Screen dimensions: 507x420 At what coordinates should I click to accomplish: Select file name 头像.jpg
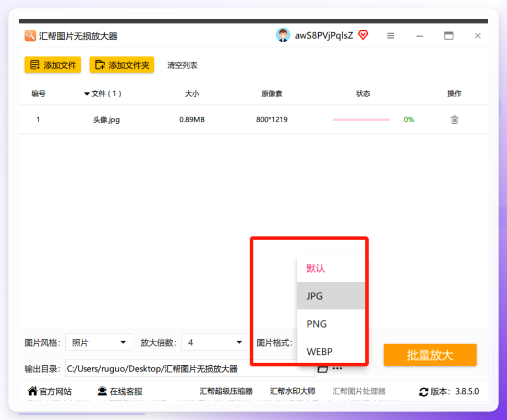point(106,119)
